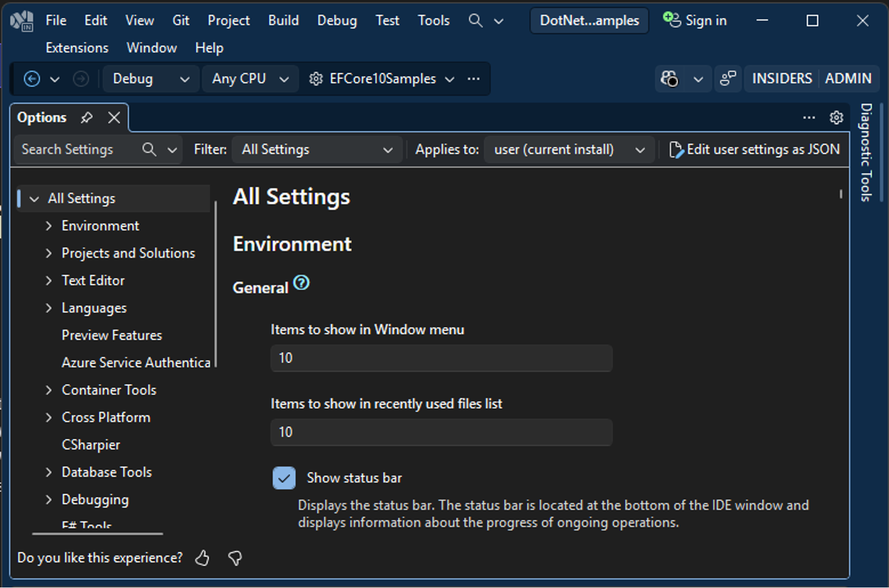Click the ellipsis icon on the Options toolbar
Screen dimensions: 889x588
809,118
